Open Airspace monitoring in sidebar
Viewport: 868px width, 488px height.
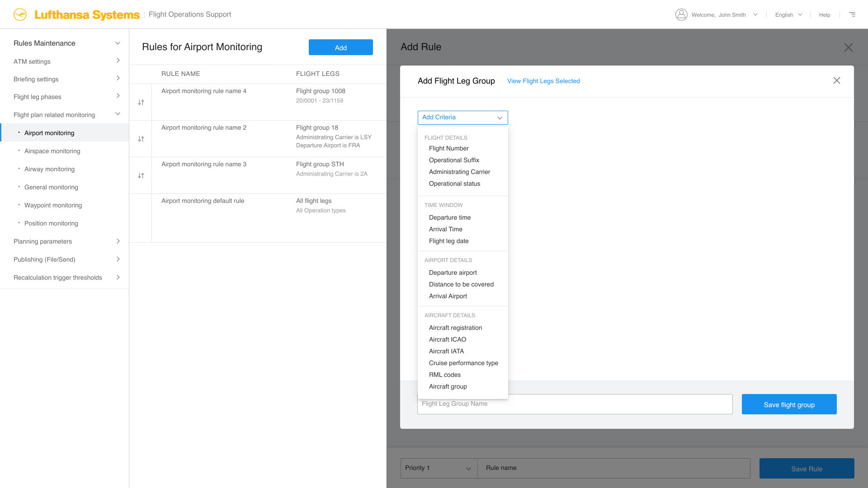pyautogui.click(x=52, y=151)
